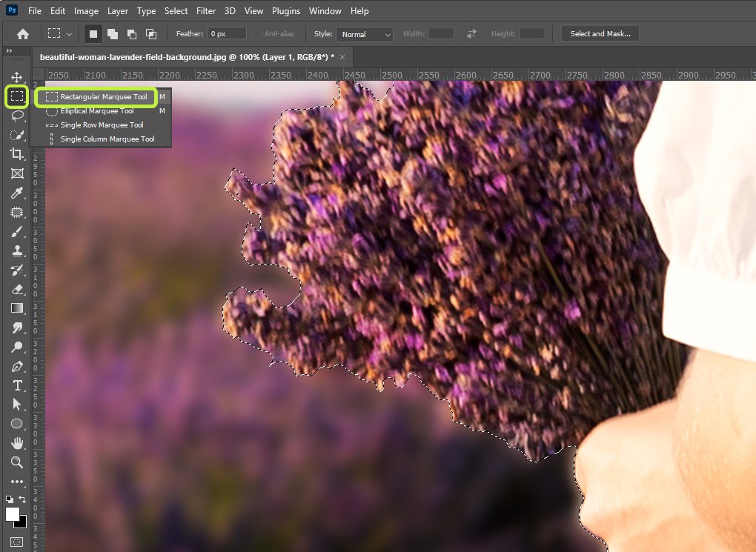Select the Eraser tool
The width and height of the screenshot is (756, 552).
[x=17, y=289]
